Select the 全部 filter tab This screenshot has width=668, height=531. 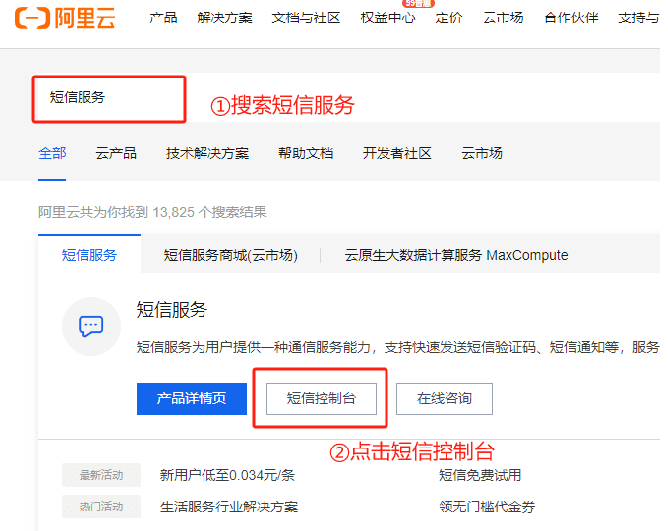click(52, 153)
